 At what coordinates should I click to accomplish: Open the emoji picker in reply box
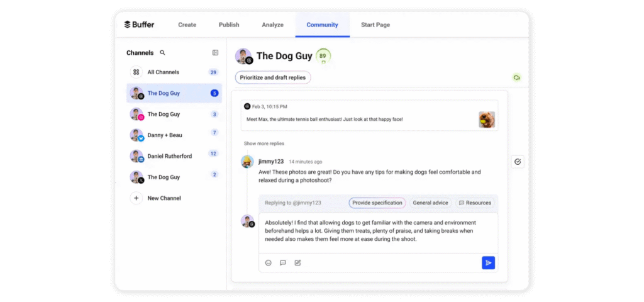269,263
